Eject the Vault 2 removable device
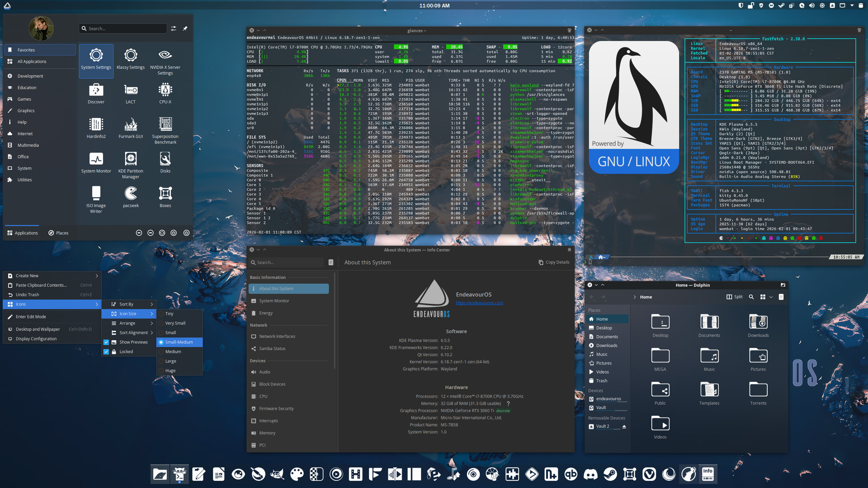This screenshot has width=868, height=488. (x=624, y=427)
